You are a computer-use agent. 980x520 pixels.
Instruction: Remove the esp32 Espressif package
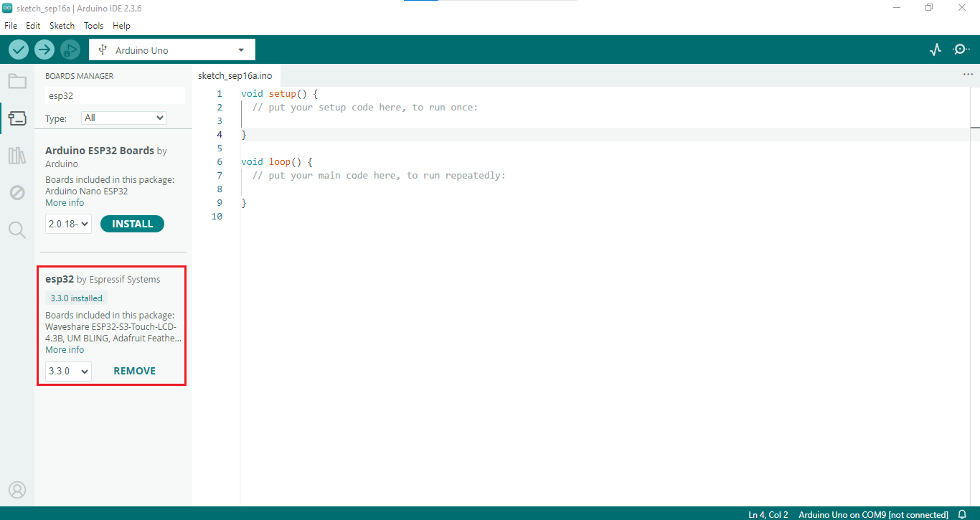tap(134, 371)
